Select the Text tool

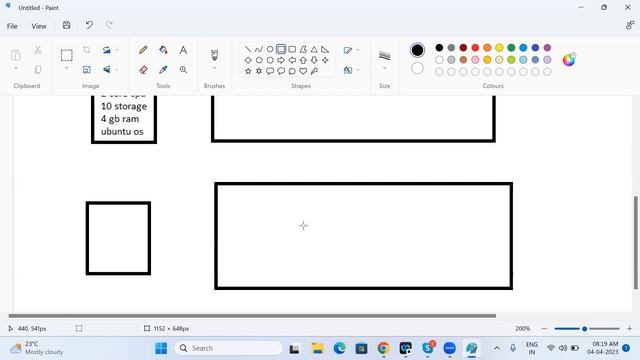183,50
